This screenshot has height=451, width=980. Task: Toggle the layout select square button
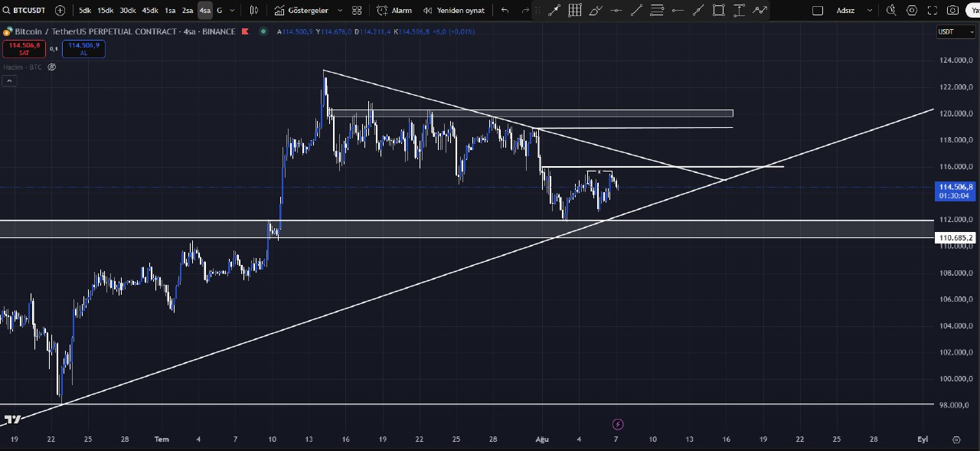817,11
